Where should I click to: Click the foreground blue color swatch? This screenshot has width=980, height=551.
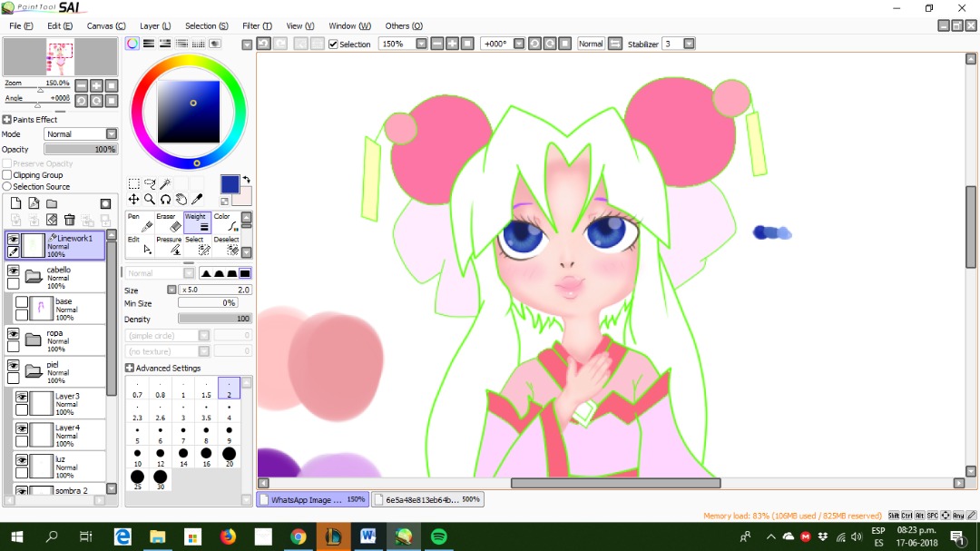(x=230, y=184)
